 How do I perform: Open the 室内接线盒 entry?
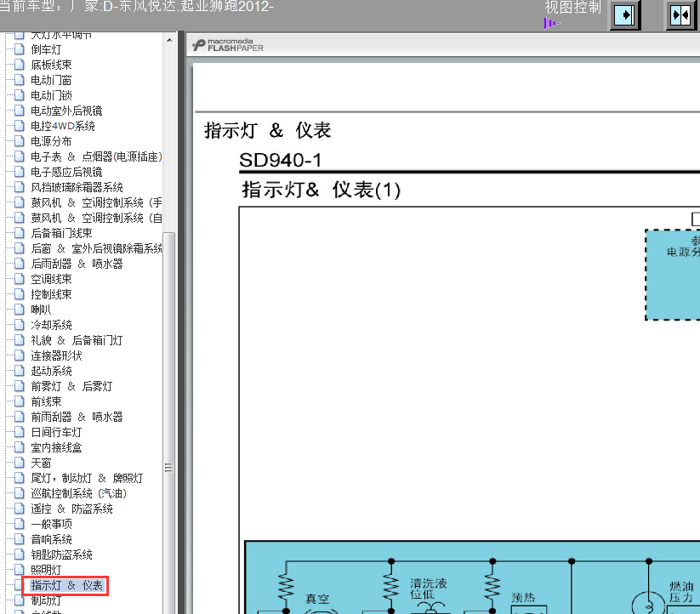point(56,447)
